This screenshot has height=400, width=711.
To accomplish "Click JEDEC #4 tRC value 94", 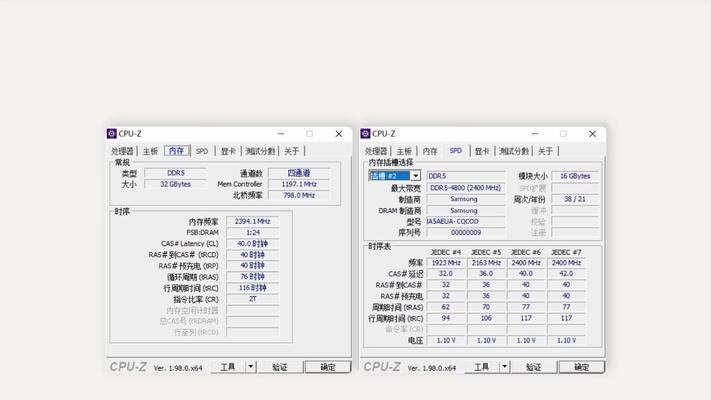I will (446, 318).
